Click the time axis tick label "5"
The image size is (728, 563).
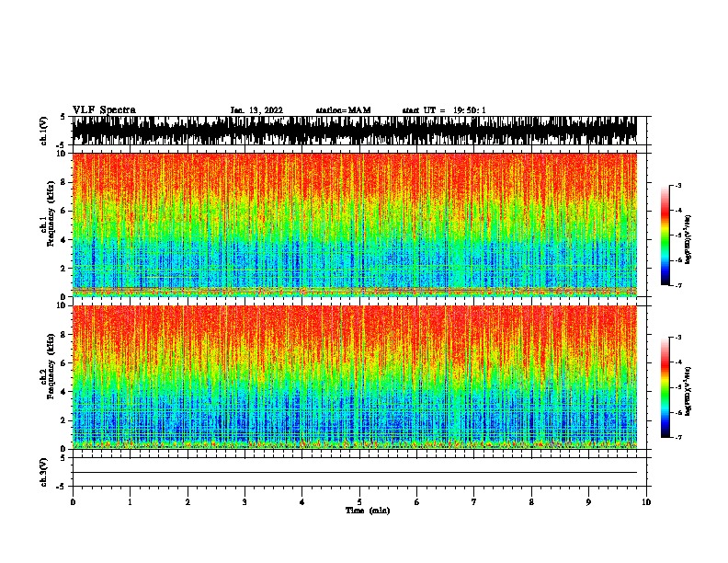pos(359,502)
